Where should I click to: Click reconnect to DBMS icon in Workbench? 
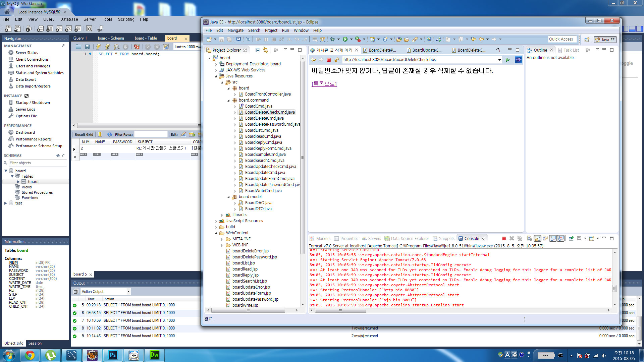(x=100, y=28)
